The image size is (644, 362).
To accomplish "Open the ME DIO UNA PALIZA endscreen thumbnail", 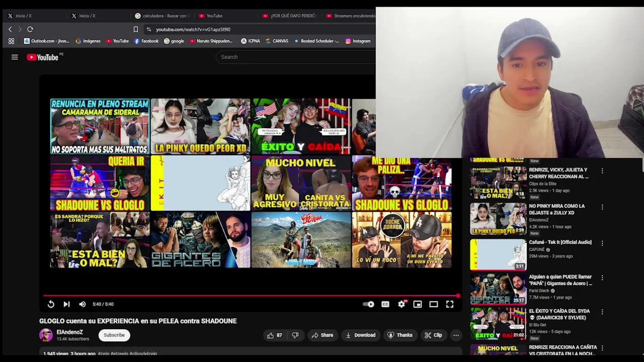I will click(x=401, y=183).
